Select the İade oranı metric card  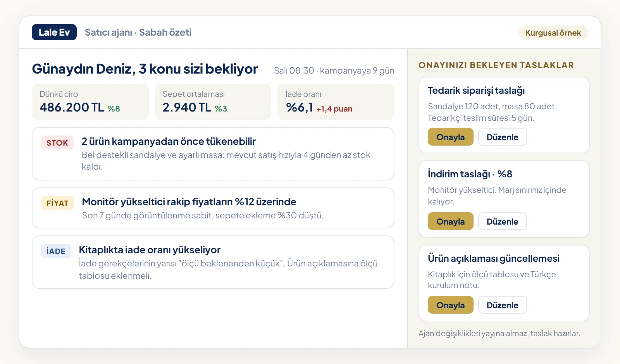[336, 102]
